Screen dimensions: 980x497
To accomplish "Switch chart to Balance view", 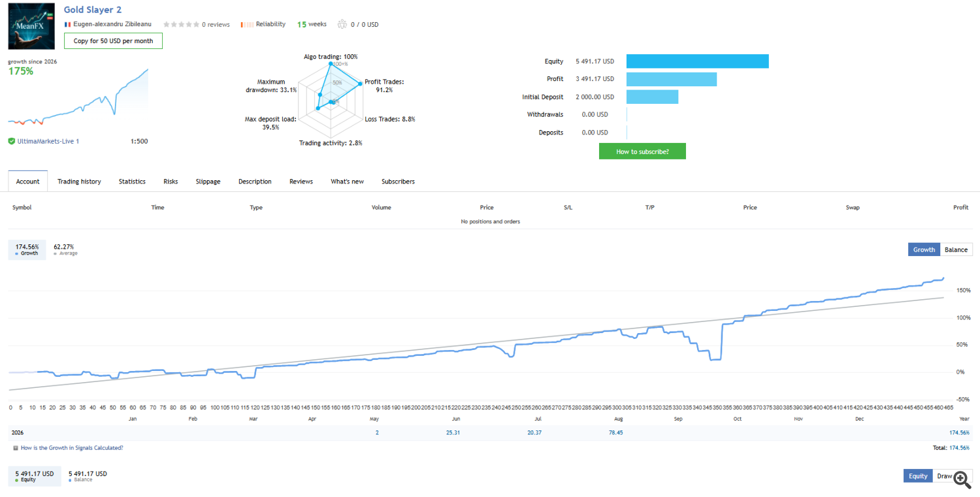I will [x=956, y=249].
